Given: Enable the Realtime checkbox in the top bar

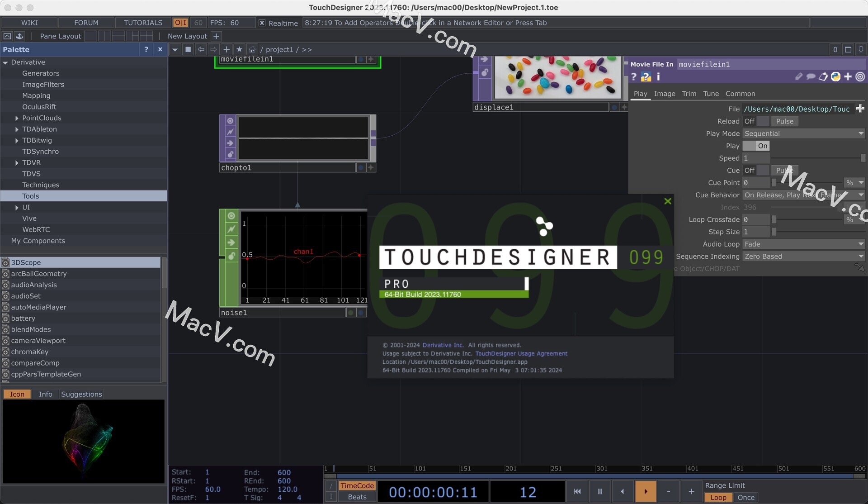Looking at the screenshot, I should pos(262,23).
